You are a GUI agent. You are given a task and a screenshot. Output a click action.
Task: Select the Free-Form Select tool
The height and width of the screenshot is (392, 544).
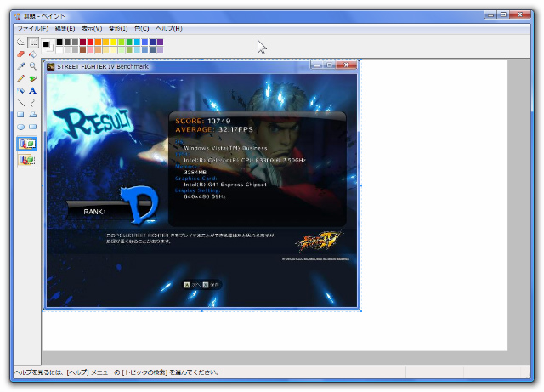[20, 43]
